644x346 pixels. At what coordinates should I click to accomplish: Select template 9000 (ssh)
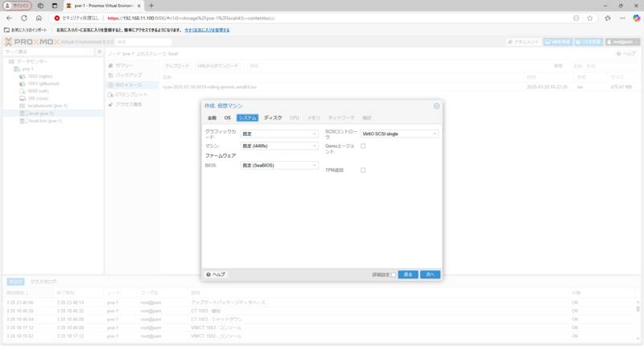(x=38, y=91)
